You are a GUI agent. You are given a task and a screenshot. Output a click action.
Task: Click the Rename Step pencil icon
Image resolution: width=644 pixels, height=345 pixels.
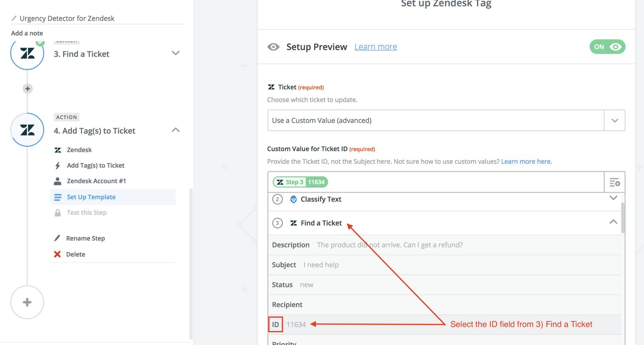click(57, 238)
